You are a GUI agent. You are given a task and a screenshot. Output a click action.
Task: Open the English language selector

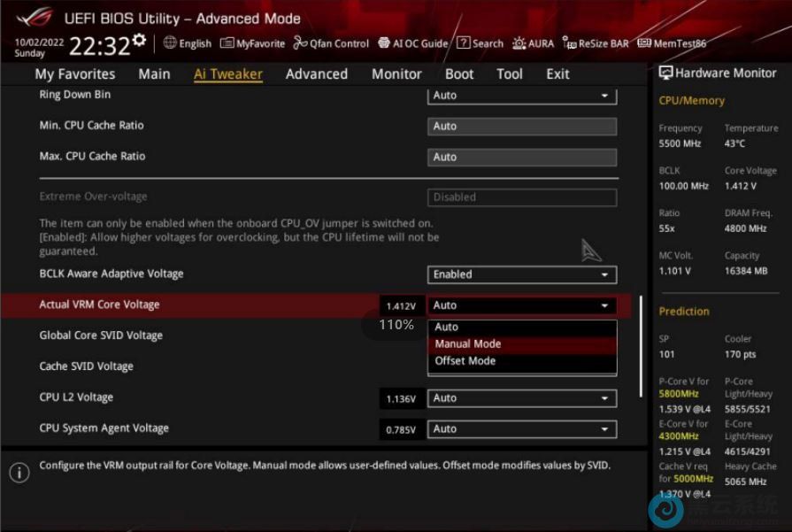(x=188, y=43)
